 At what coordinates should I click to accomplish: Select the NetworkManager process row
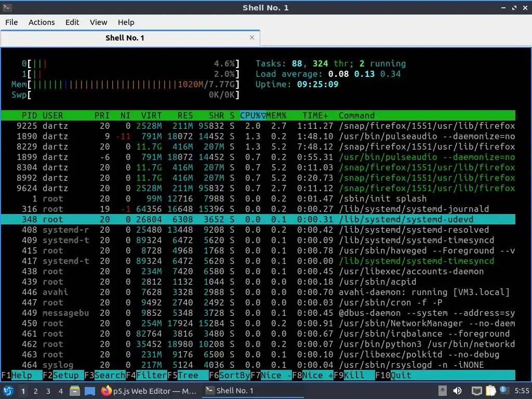pos(258,323)
